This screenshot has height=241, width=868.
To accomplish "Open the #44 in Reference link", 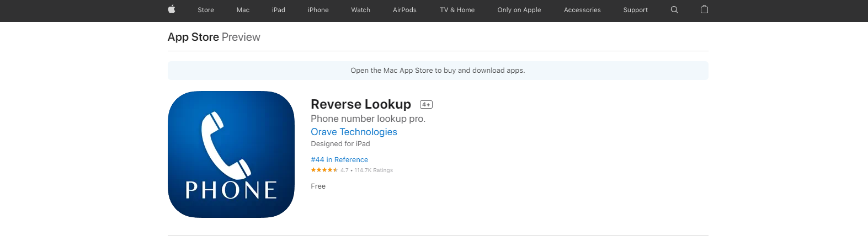I will [339, 160].
